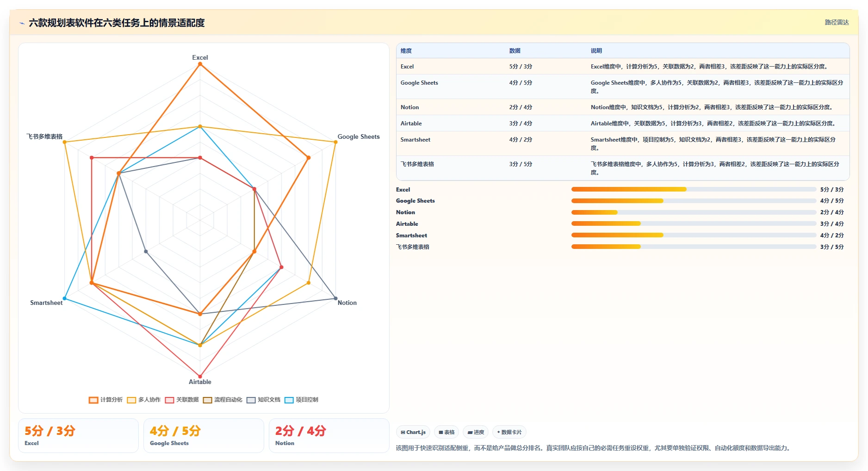
Task: Click the yellow data point at 飞书多维表格 vertex
Action: [65, 142]
